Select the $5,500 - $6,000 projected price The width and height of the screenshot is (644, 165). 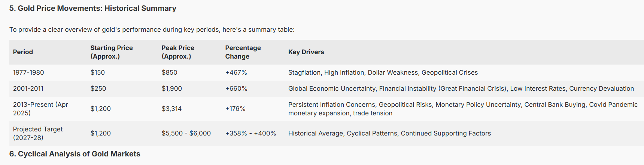186,133
